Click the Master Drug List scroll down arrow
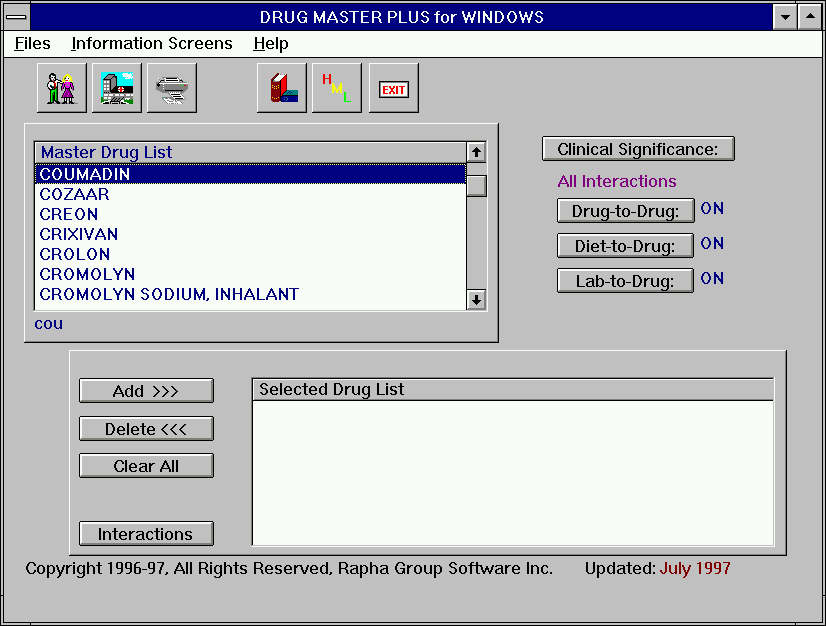826x626 pixels. [x=476, y=300]
